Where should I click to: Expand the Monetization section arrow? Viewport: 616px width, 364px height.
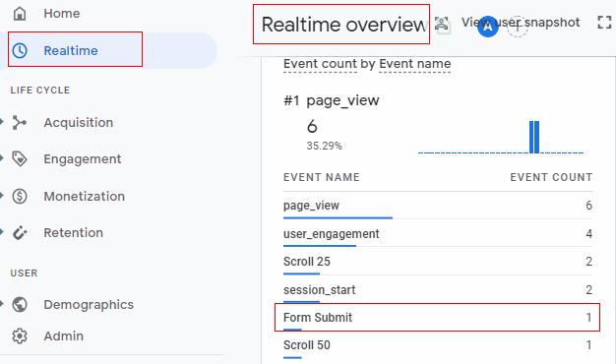click(x=2, y=196)
